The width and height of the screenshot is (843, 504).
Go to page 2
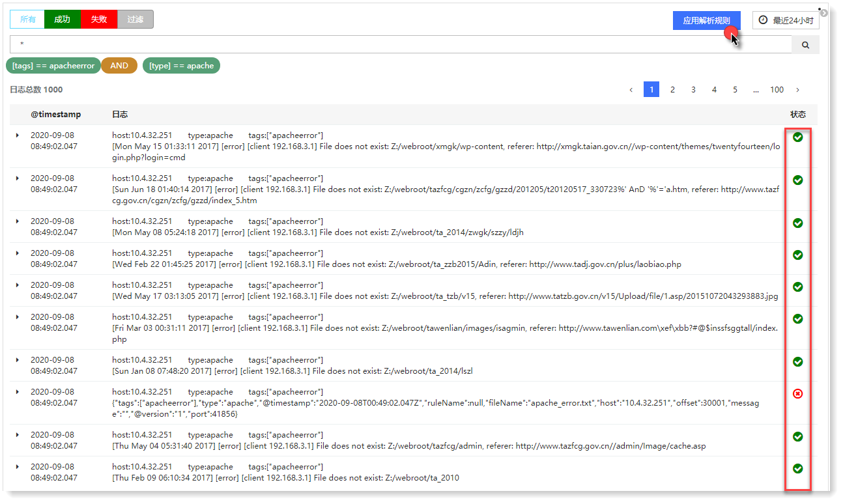(x=672, y=90)
